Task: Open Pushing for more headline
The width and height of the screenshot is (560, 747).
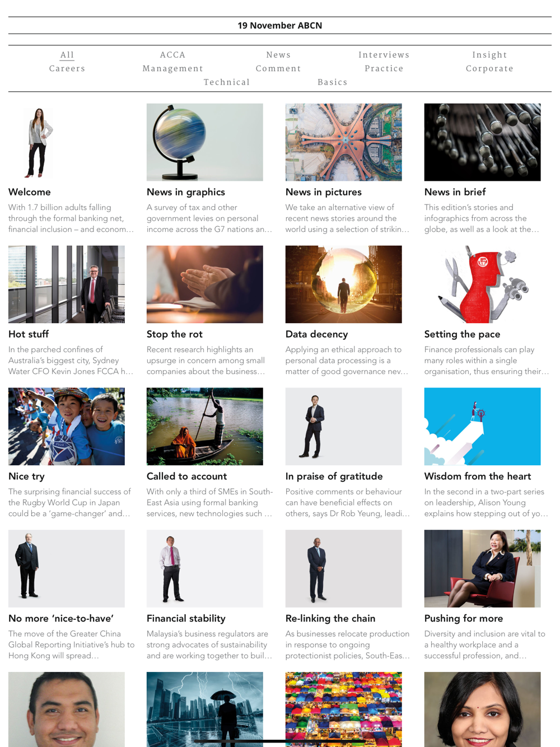Action: tap(464, 619)
